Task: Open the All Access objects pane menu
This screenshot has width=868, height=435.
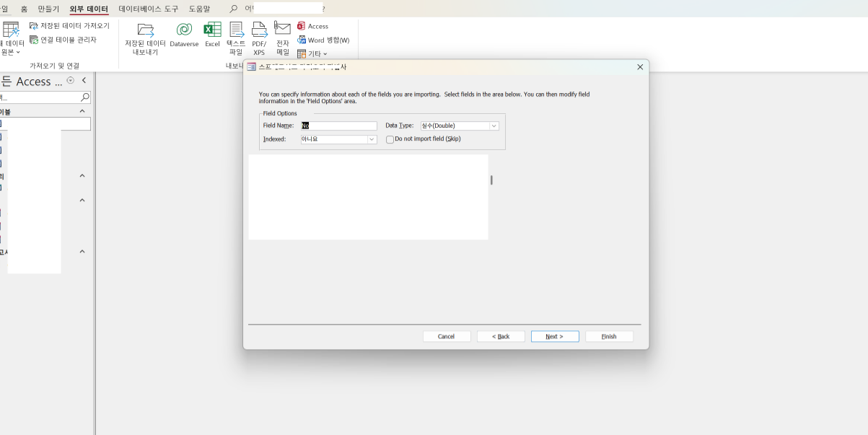Action: point(70,81)
